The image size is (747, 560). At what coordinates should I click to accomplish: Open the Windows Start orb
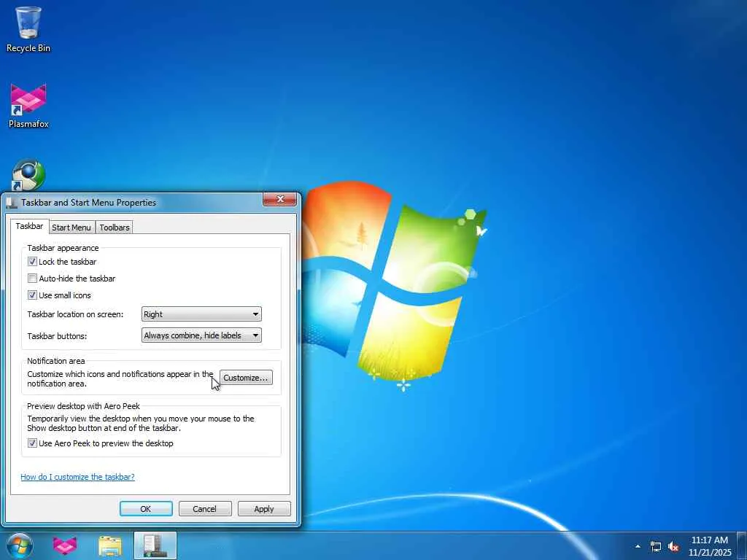click(x=20, y=545)
